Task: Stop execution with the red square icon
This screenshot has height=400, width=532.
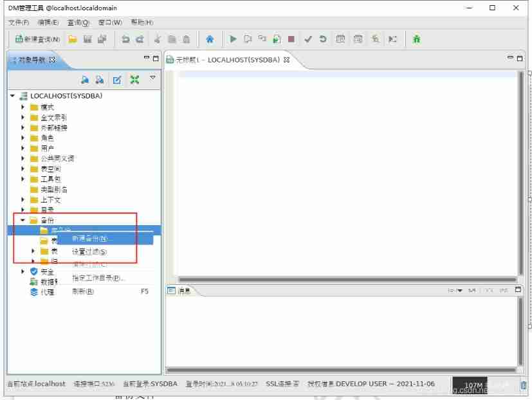Action: 291,39
